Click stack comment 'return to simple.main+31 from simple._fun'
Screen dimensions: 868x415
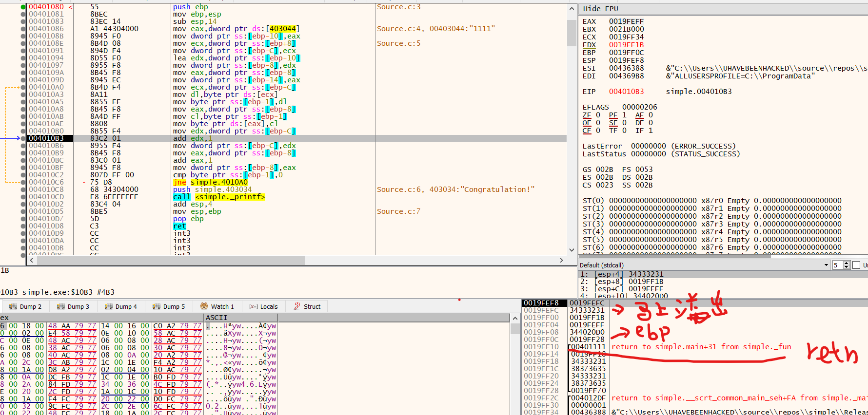pos(701,347)
